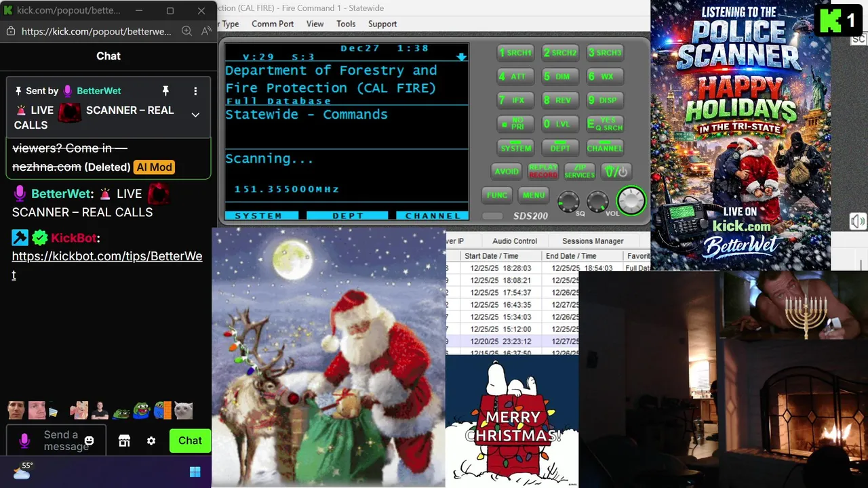
Task: Click the NO PRI key
Action: pos(515,124)
